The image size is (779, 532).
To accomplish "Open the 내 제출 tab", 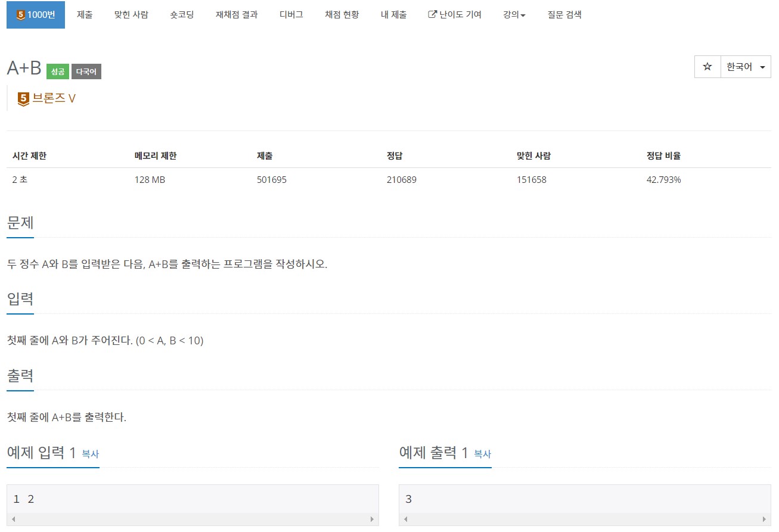I will (394, 15).
